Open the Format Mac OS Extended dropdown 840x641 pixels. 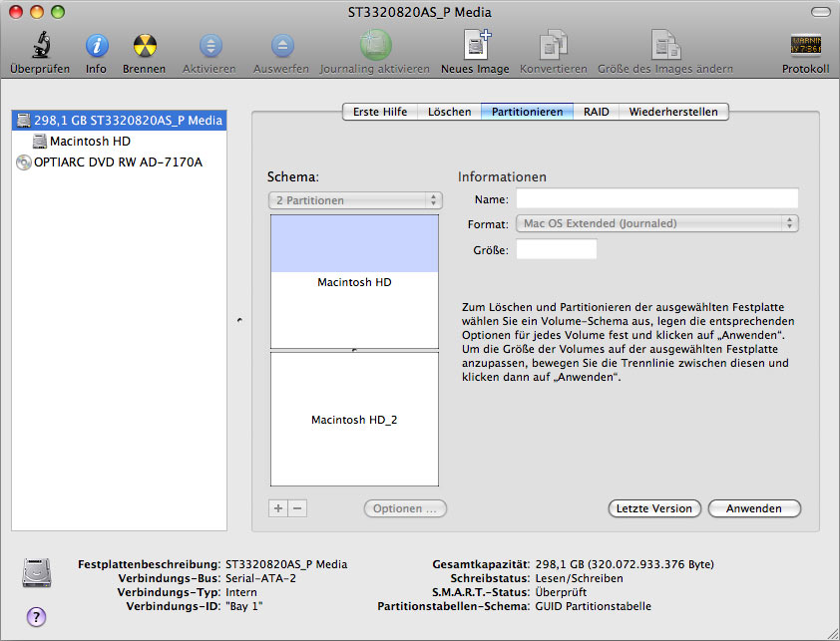pos(656,223)
